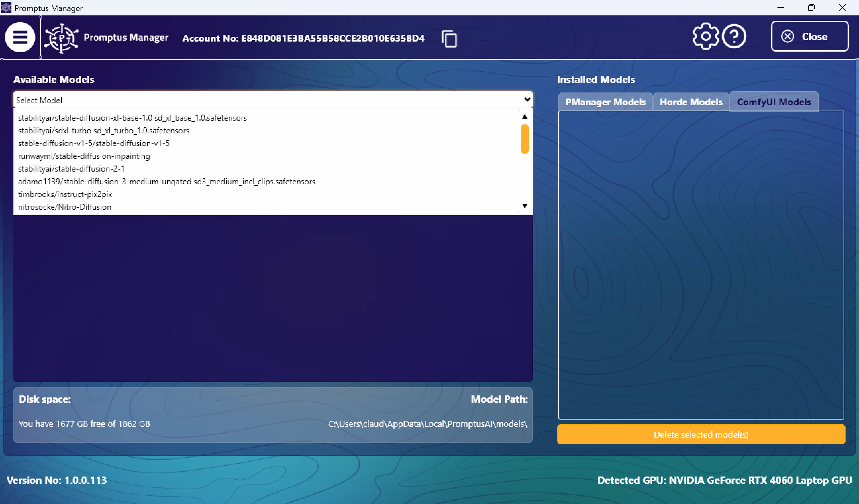Open the help dialog
Viewport: 859px width, 504px height.
coord(734,36)
